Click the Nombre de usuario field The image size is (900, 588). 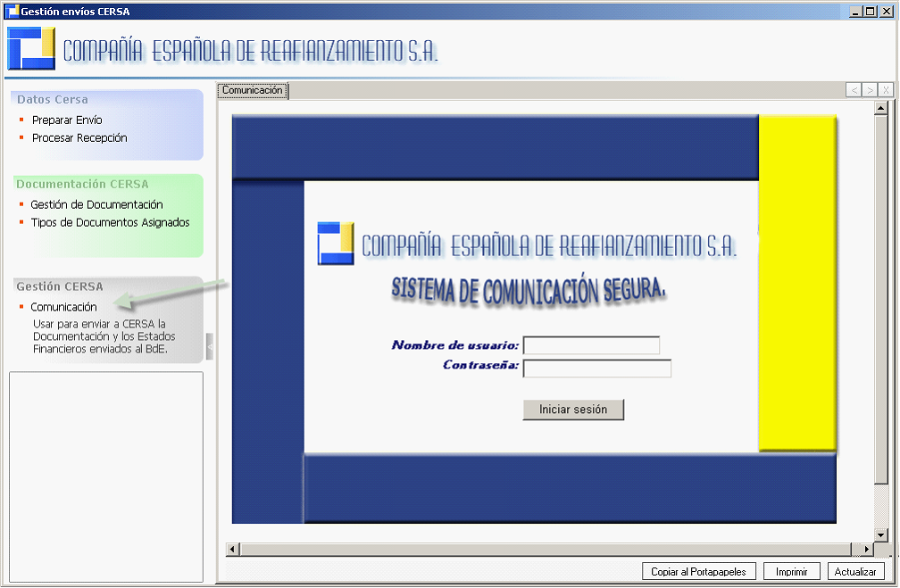coord(591,345)
